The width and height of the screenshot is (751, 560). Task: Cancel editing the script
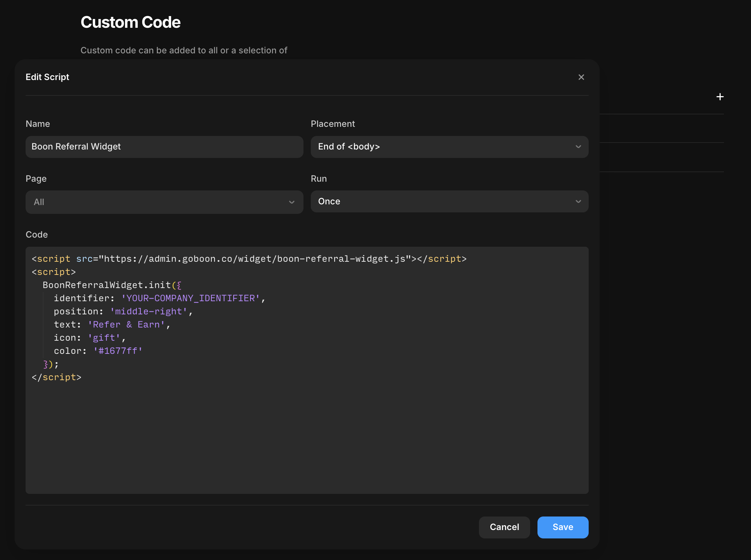504,527
